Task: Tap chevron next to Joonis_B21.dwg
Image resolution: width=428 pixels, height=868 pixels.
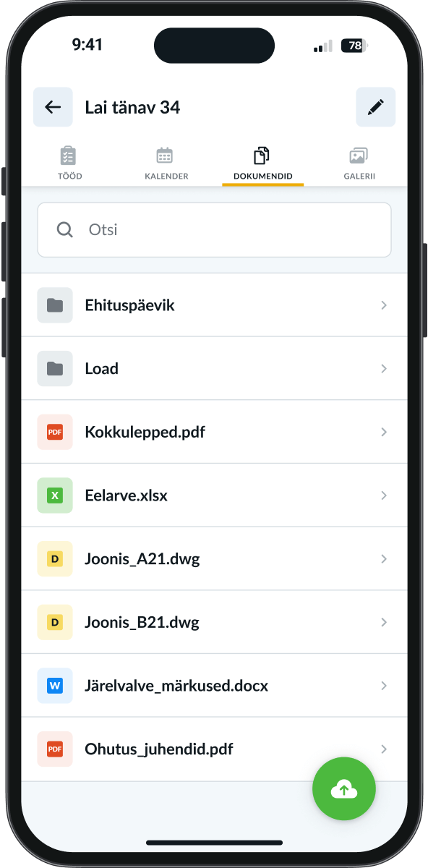Action: pos(384,622)
